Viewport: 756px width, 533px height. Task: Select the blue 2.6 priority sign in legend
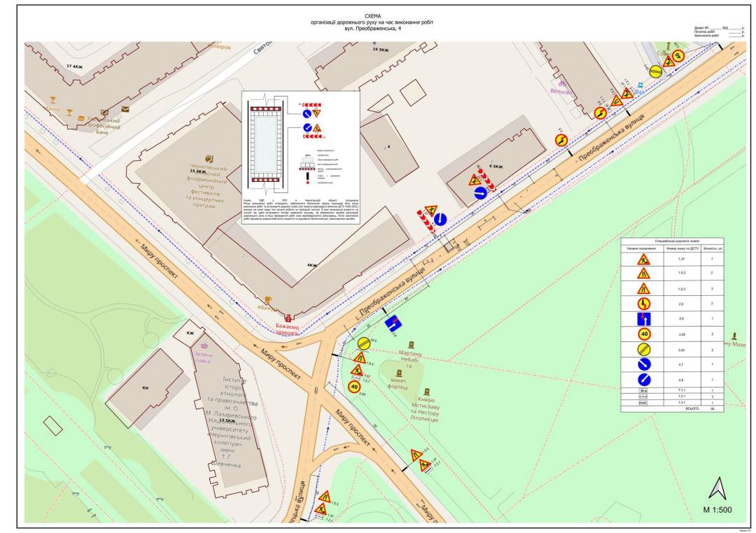coord(643,319)
